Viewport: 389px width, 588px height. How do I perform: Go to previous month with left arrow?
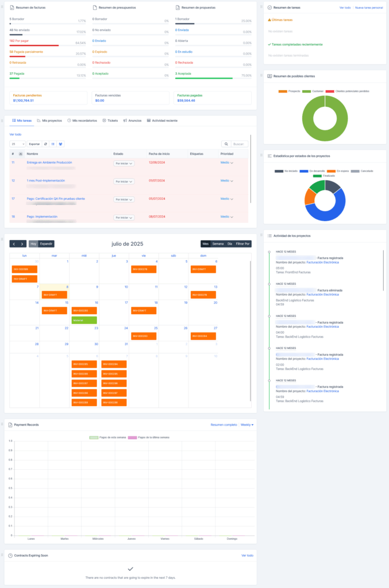coord(14,243)
